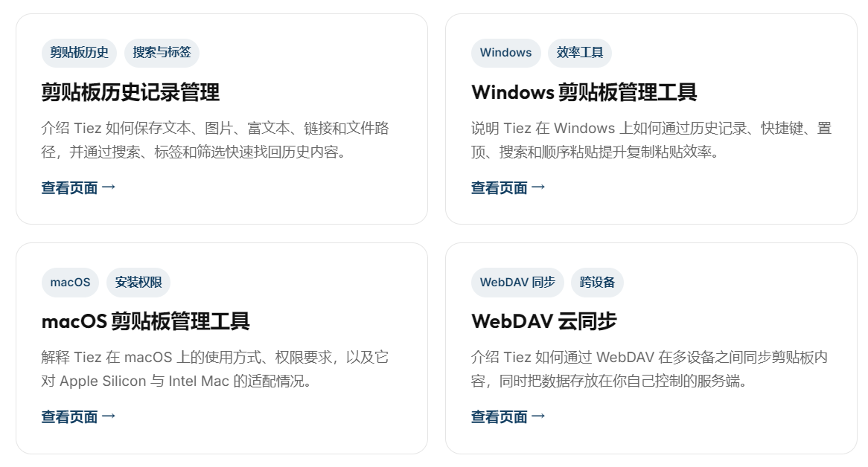Select the 搜索与标签 tag
868x467 pixels.
pyautogui.click(x=162, y=53)
